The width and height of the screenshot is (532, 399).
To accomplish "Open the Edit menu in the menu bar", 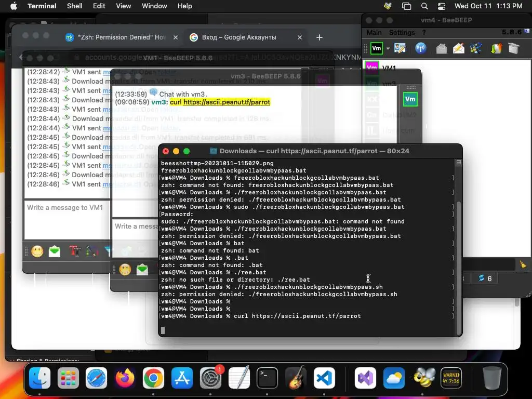I will pyautogui.click(x=99, y=6).
